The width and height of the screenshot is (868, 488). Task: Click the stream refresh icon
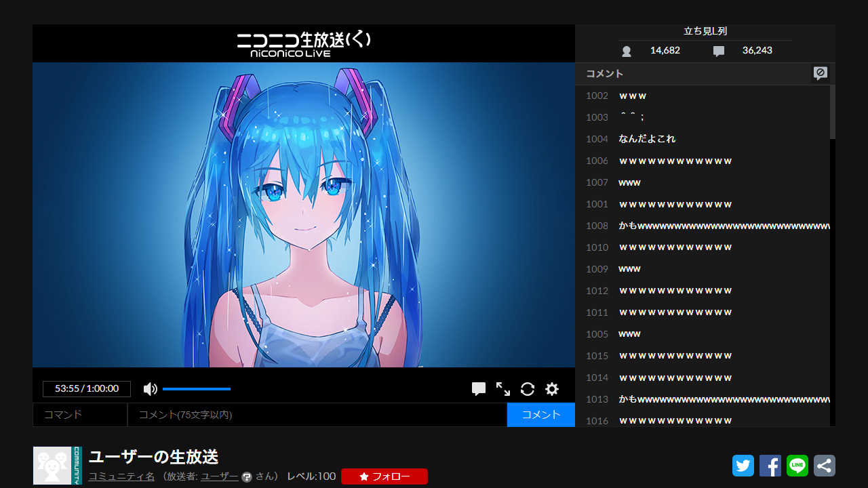(527, 388)
